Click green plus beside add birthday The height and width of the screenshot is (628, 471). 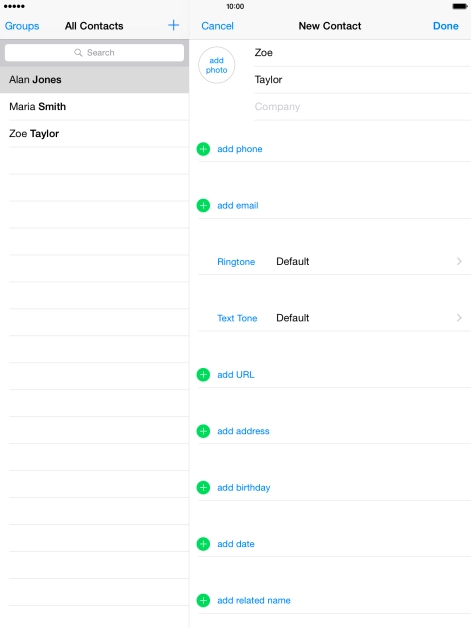pos(203,487)
